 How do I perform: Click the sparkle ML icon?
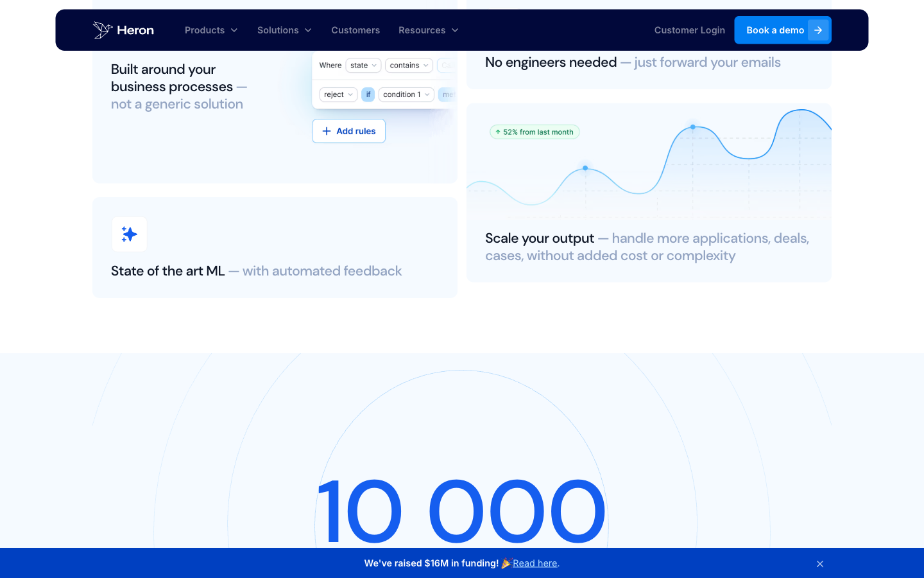pyautogui.click(x=130, y=234)
